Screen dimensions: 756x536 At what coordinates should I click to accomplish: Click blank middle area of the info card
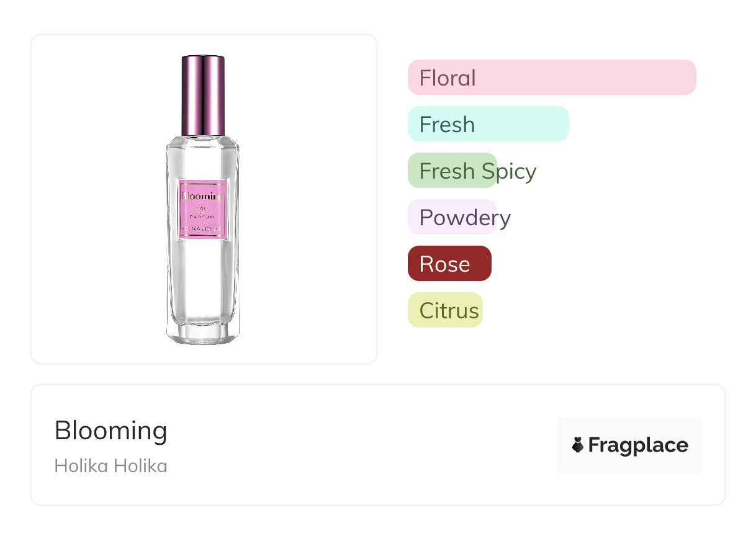(360, 445)
